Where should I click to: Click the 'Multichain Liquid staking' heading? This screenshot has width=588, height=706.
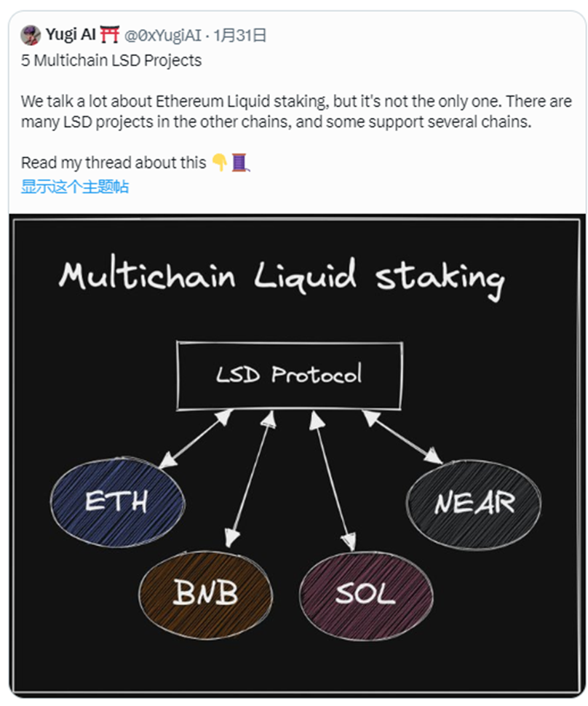[282, 276]
